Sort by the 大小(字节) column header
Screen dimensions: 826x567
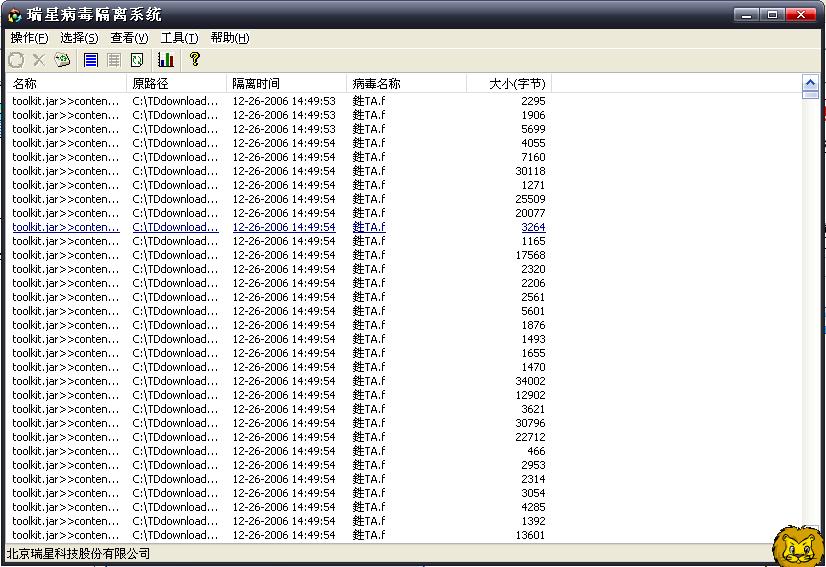tap(509, 83)
